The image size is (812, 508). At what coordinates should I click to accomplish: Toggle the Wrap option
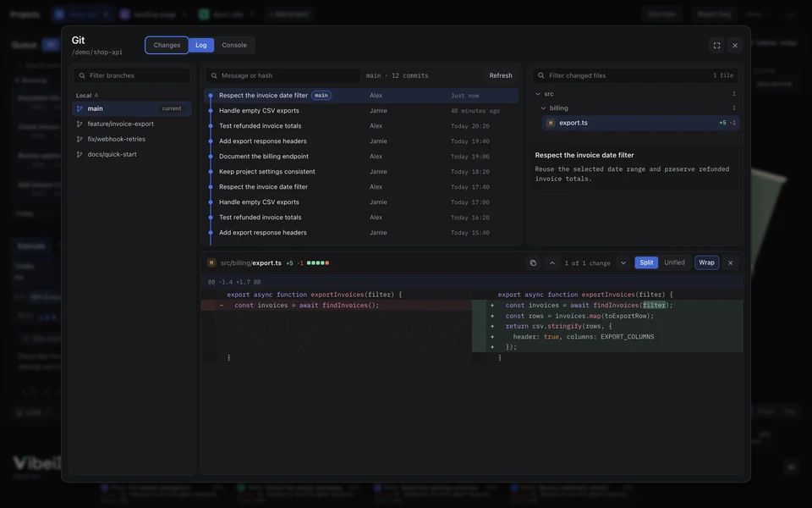click(706, 262)
